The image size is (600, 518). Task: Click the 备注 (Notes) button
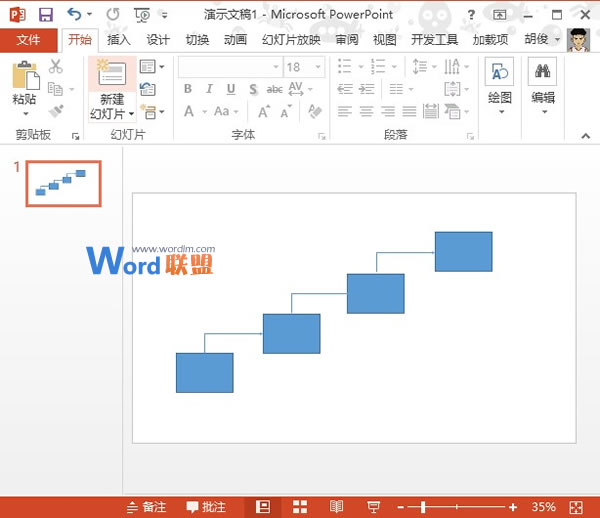click(x=147, y=507)
